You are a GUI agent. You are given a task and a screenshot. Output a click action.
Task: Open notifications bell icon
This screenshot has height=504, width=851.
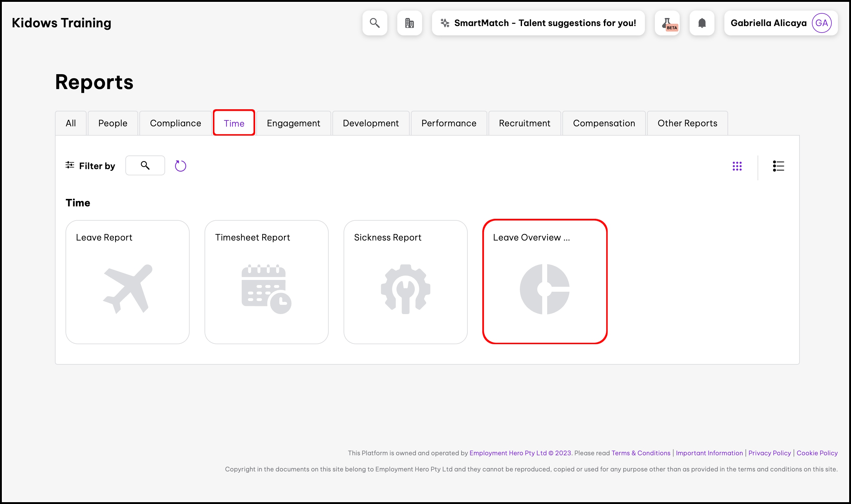[702, 23]
